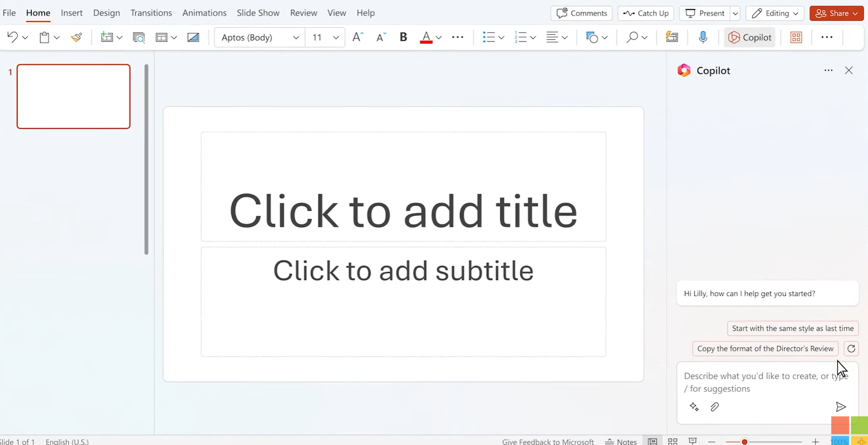This screenshot has height=445, width=868.
Task: Open the Review tab
Action: pyautogui.click(x=304, y=13)
